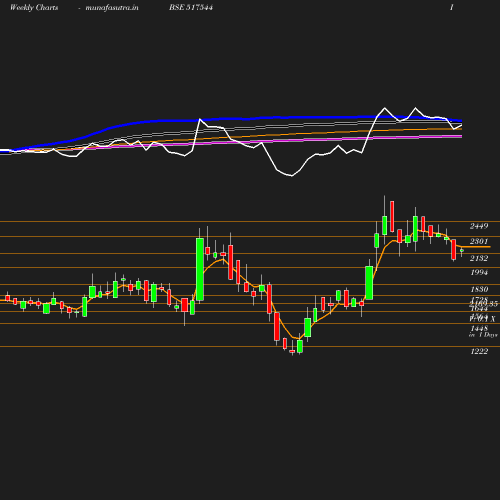Screen dimensions: 500x500
Task: Click the 2182 price level label
Action: pyautogui.click(x=479, y=258)
